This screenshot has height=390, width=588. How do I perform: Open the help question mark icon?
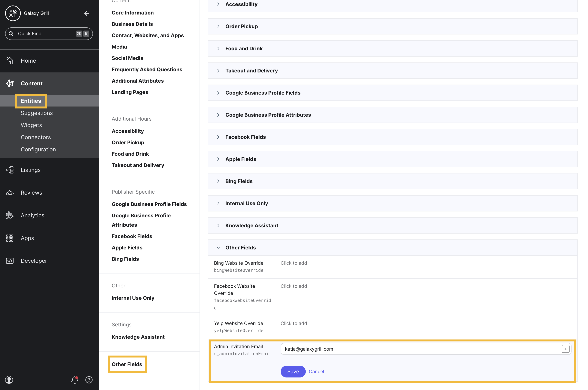[x=89, y=380]
